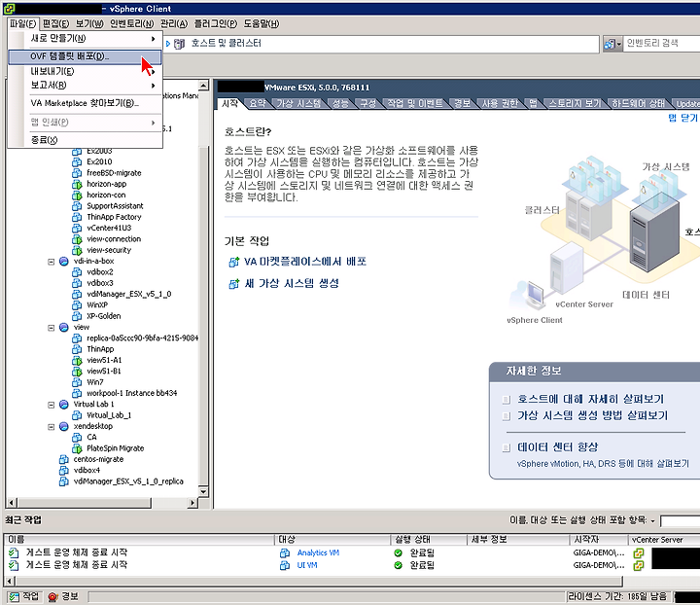Collapse the xendesktop tree node
Viewport: 700px width, 605px height.
(x=51, y=427)
